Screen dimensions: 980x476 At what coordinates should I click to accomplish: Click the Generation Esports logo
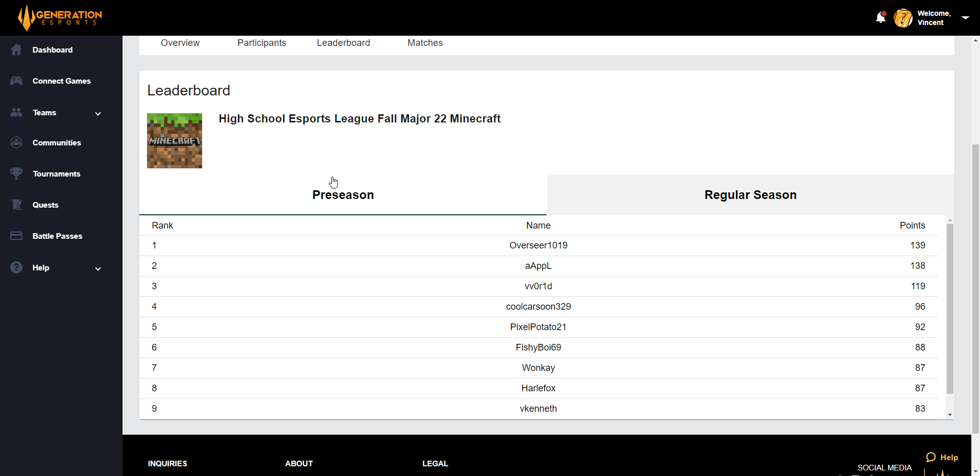[60, 17]
